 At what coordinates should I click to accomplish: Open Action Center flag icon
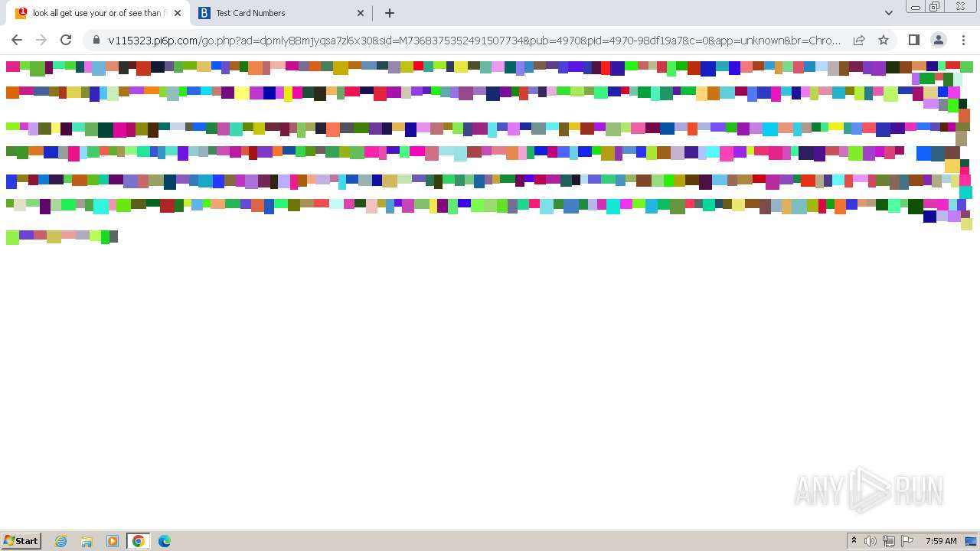907,541
